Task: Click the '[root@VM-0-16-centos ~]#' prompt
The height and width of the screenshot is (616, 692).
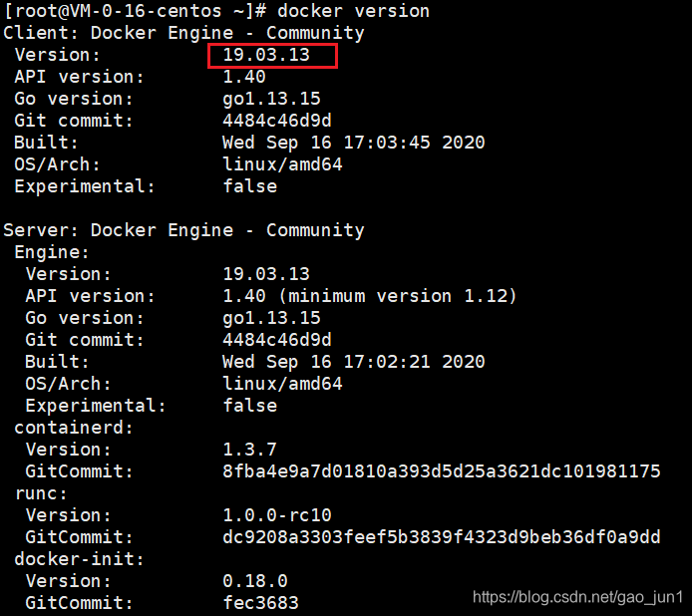Action: [135, 11]
